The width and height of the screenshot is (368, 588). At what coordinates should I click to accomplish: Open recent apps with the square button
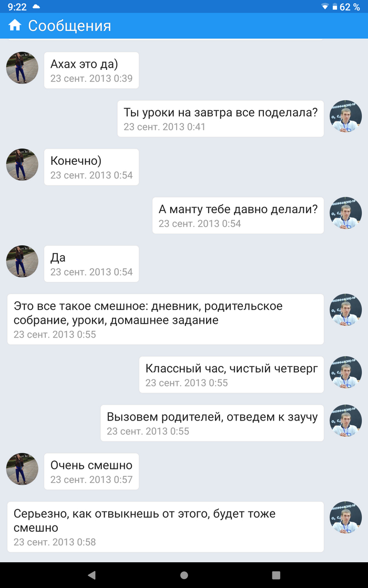click(x=276, y=575)
